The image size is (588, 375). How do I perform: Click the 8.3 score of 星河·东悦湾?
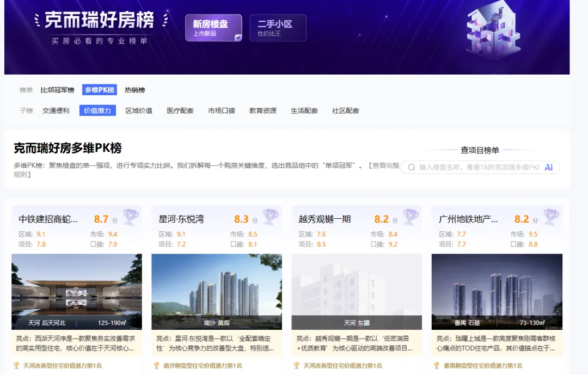pyautogui.click(x=241, y=219)
